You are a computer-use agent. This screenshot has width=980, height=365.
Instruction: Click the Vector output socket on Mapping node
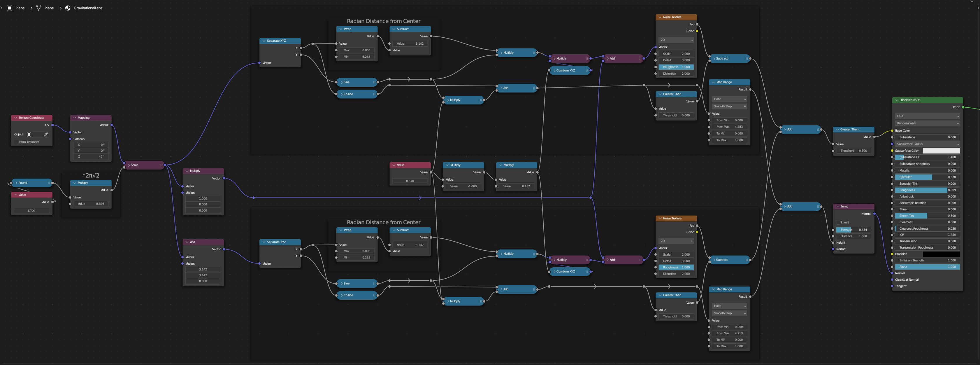coord(111,125)
